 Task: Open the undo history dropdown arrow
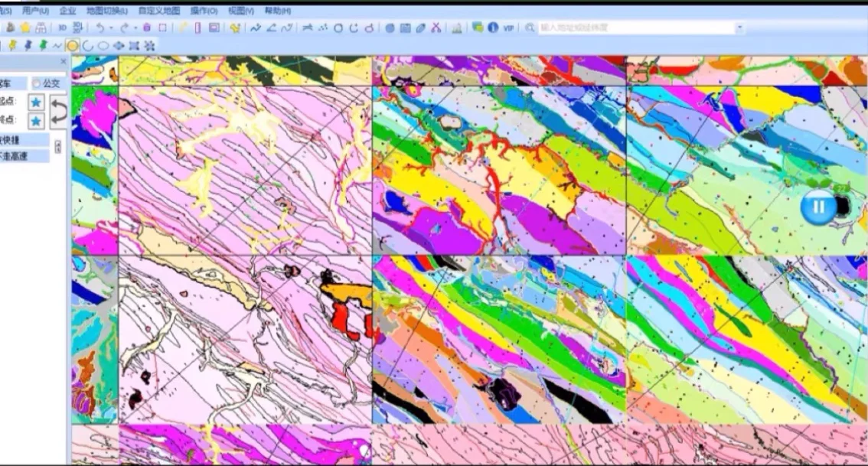[x=112, y=28]
